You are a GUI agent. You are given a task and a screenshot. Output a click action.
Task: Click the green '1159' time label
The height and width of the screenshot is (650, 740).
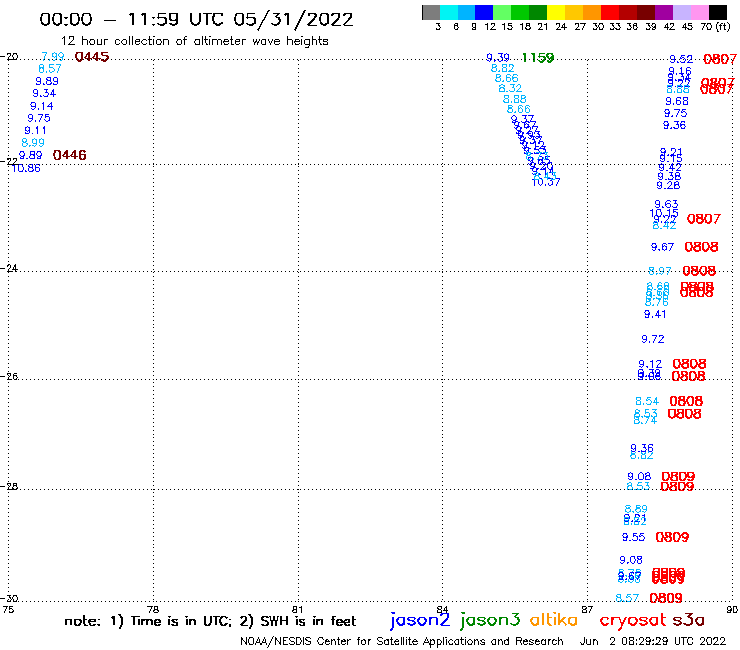click(538, 58)
